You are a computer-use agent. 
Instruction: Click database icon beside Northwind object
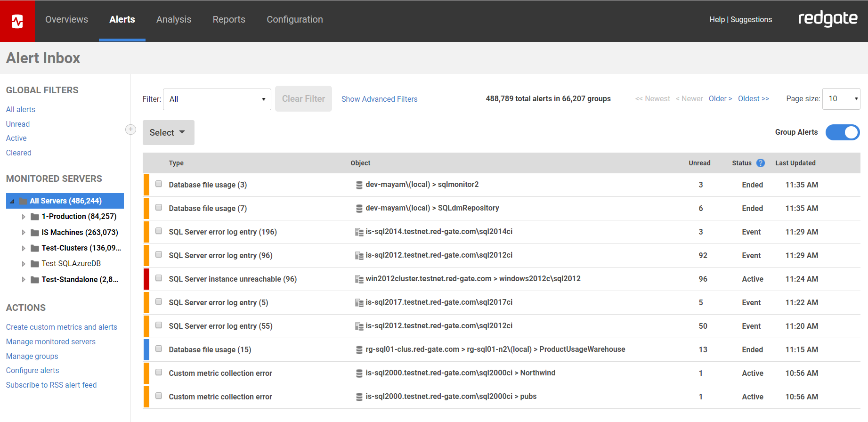tap(359, 373)
